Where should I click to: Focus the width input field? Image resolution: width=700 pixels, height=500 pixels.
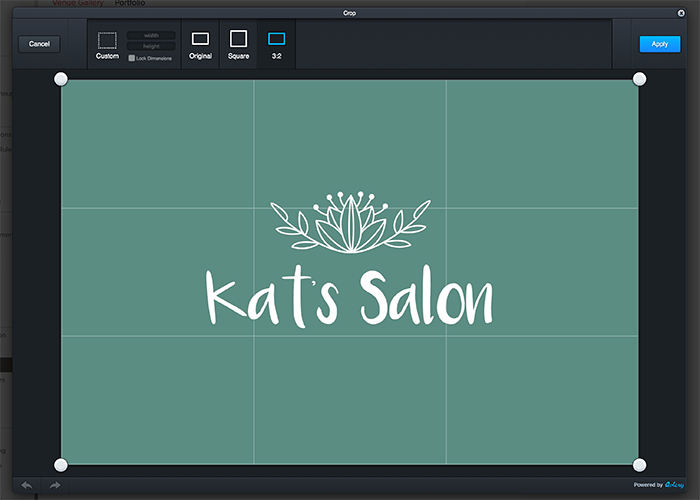(151, 35)
